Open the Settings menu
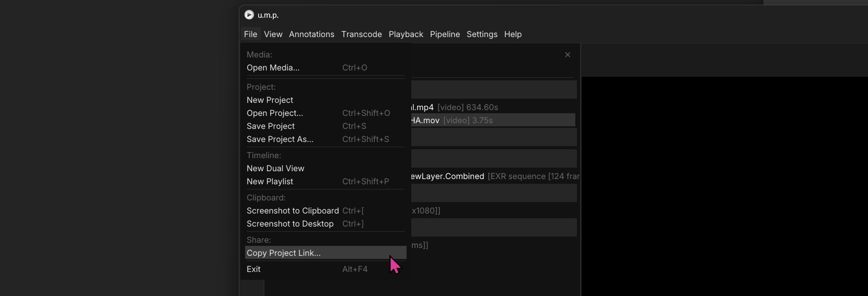The width and height of the screenshot is (868, 296). point(482,34)
